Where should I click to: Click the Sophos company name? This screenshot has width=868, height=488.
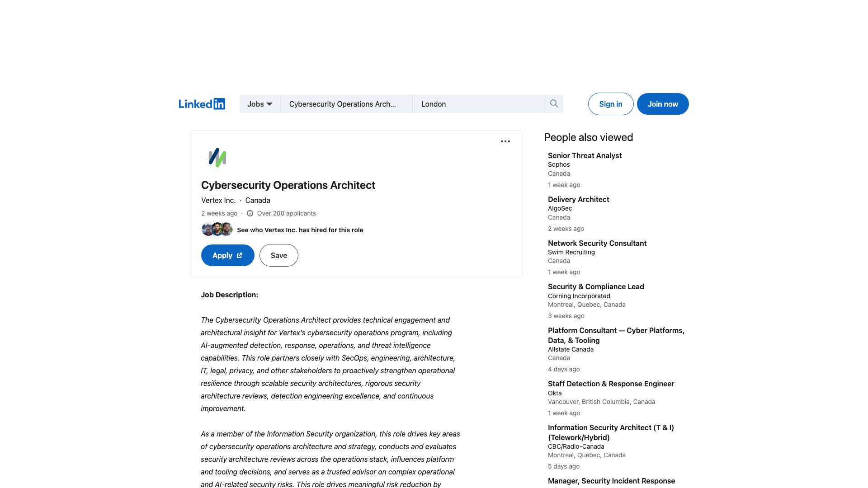[559, 164]
